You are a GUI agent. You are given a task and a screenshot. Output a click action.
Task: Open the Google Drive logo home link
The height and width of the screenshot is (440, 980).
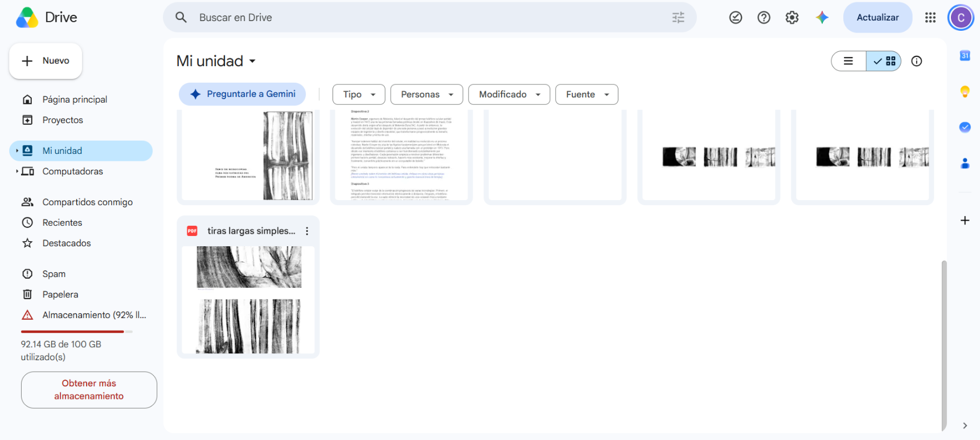pos(47,18)
